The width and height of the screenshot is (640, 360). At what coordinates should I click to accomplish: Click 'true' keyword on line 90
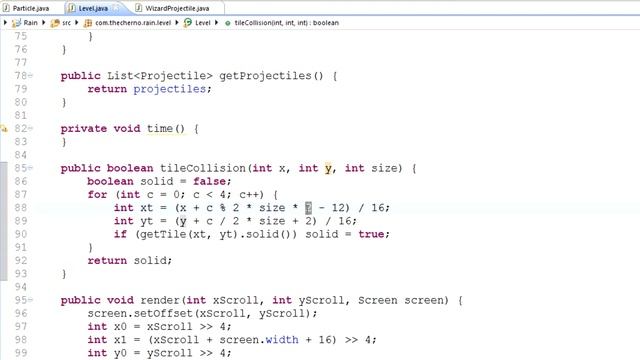[x=371, y=234]
